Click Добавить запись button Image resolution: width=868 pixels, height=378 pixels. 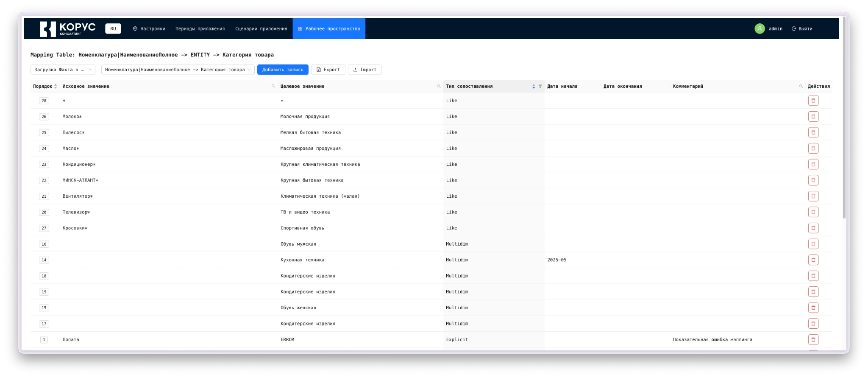point(283,70)
